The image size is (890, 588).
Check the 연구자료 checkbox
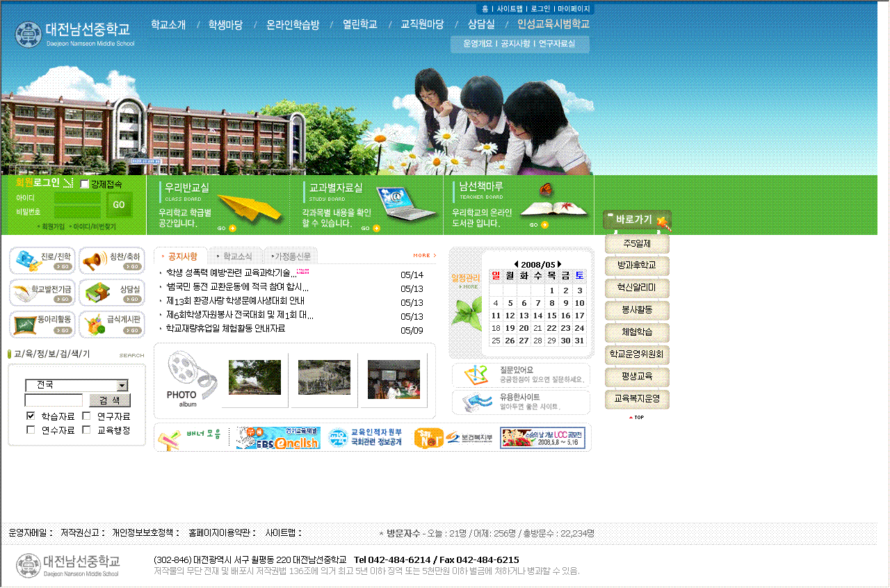[x=86, y=416]
